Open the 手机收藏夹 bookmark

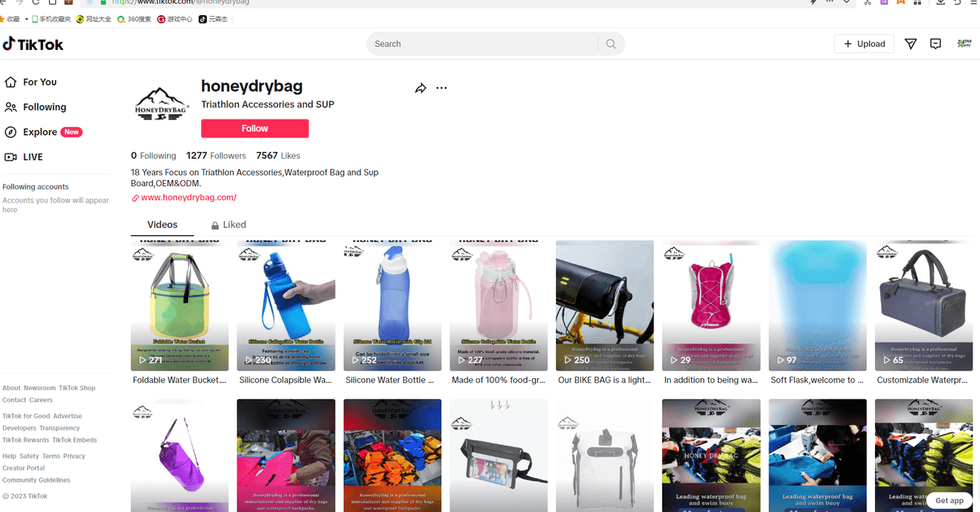[x=51, y=19]
